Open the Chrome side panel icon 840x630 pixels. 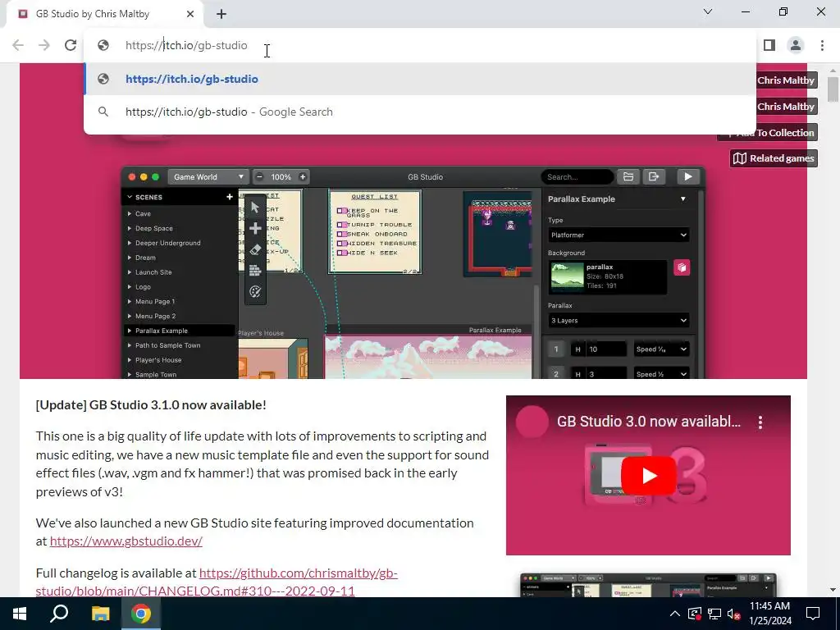[x=769, y=45]
